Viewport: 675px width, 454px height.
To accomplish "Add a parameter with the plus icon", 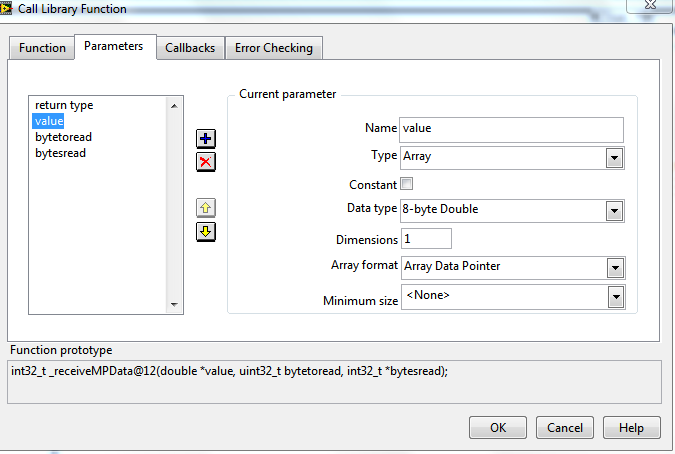I will coord(206,139).
